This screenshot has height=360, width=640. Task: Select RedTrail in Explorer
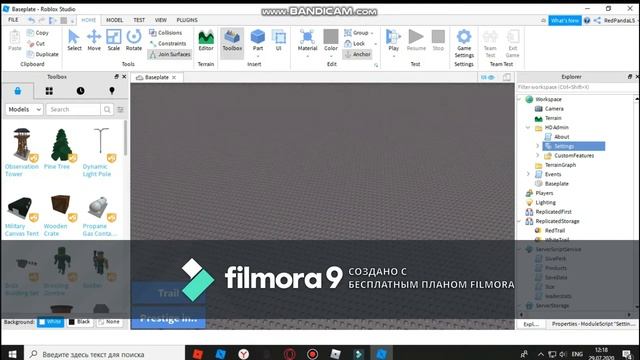coord(555,230)
